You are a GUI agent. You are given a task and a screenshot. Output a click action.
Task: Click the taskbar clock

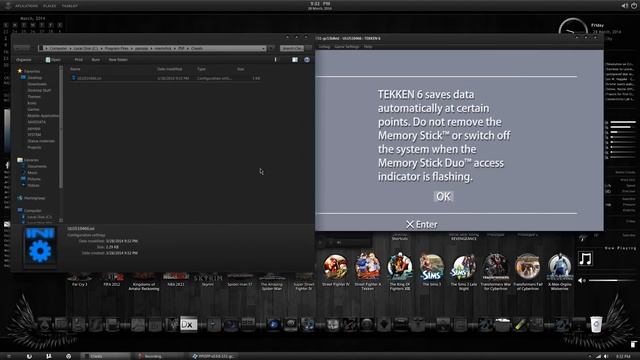623,356
